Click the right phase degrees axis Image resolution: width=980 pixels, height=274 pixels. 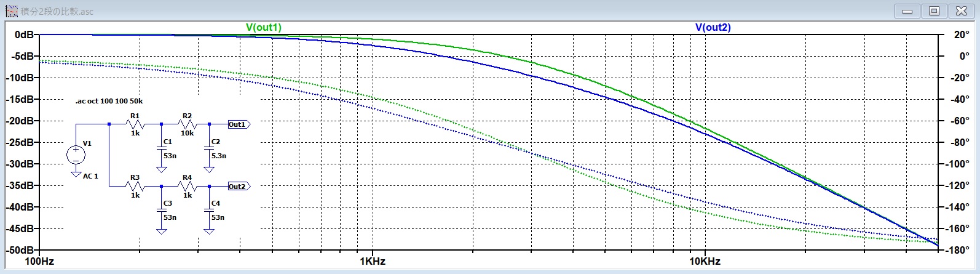956,142
